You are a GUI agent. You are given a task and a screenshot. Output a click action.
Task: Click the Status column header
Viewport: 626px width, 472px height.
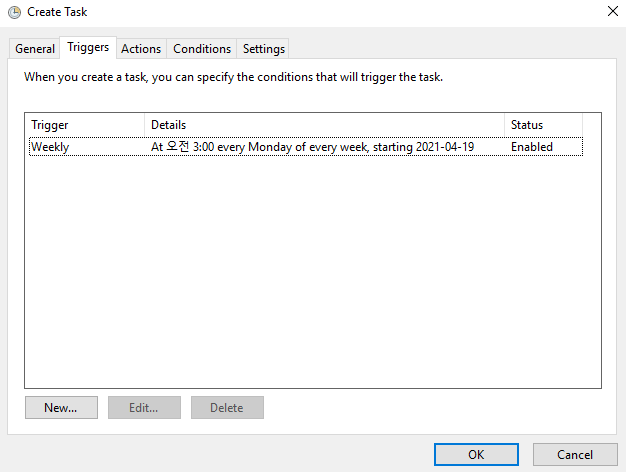tap(543, 125)
